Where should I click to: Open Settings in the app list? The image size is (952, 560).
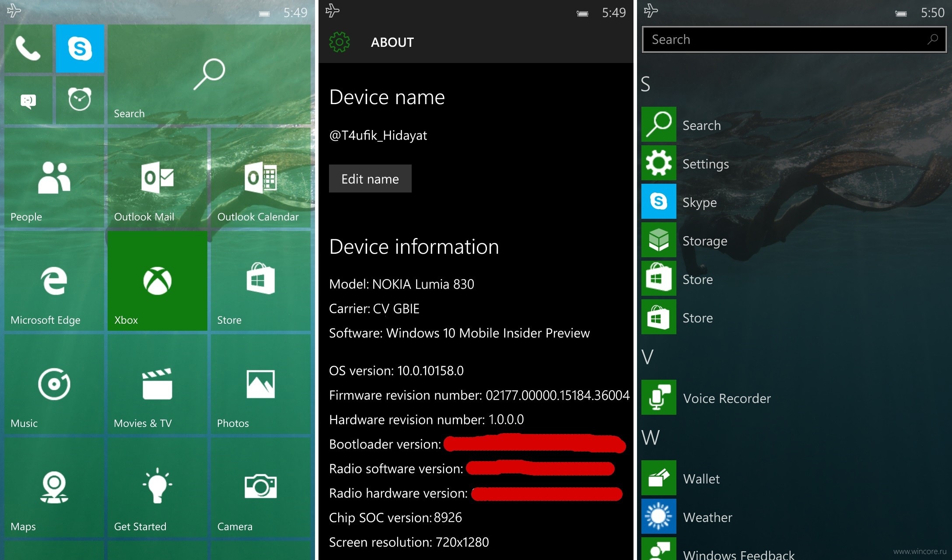[x=794, y=163]
